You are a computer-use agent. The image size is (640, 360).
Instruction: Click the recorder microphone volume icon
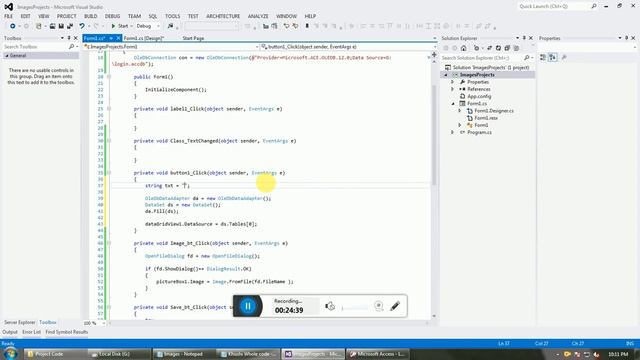tap(330, 306)
